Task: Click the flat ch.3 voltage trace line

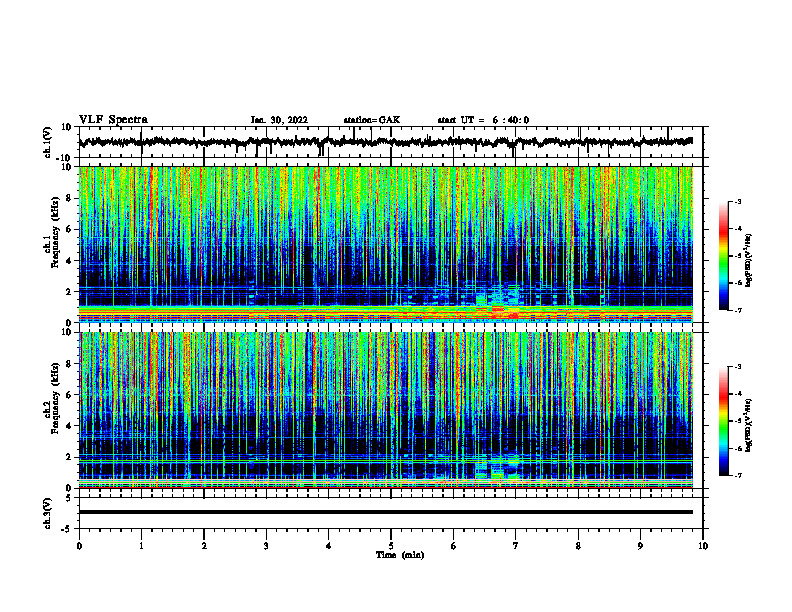Action: pos(386,512)
